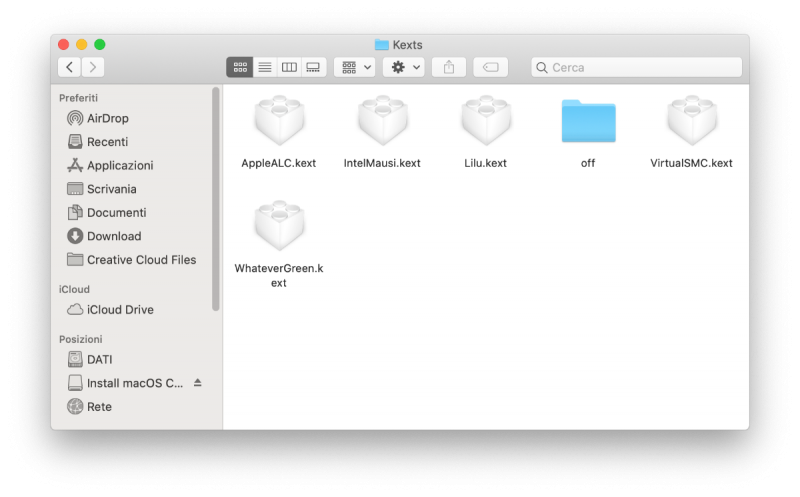This screenshot has height=497, width=800.
Task: Click the sidebar vertical scrollbar
Action: pos(216,199)
